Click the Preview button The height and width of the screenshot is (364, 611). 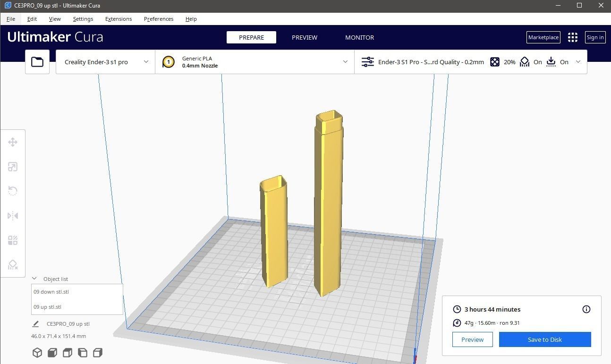[x=472, y=339]
